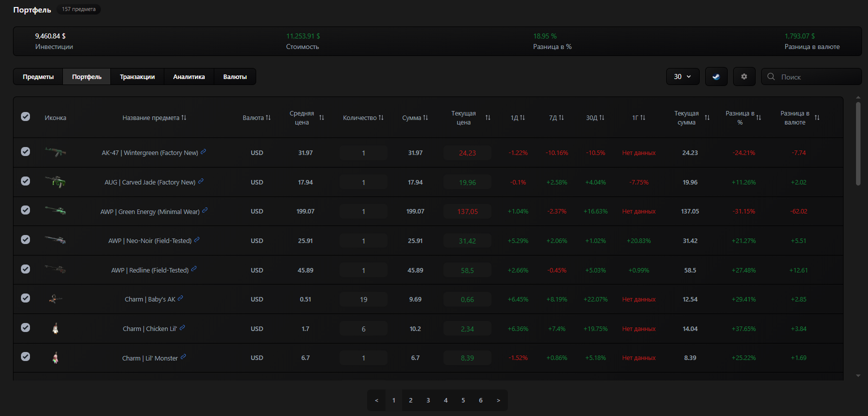
Task: Uncheck the Charm Chicken Lil' row checkbox
Action: click(25, 327)
